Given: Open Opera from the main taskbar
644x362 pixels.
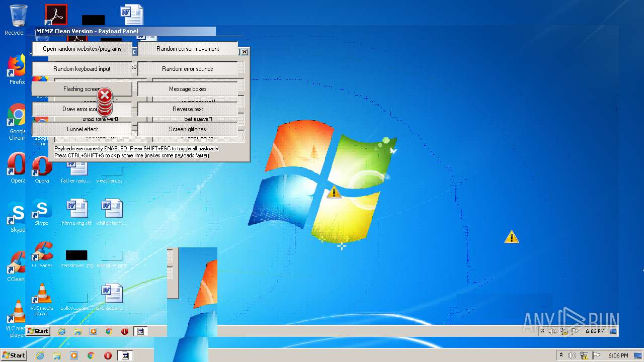Looking at the screenshot, I should [108, 355].
